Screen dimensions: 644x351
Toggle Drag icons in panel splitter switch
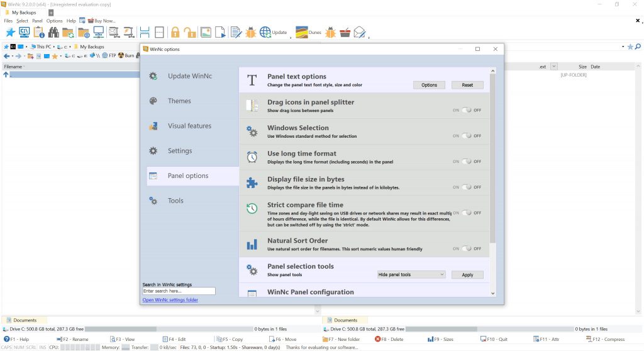point(467,110)
